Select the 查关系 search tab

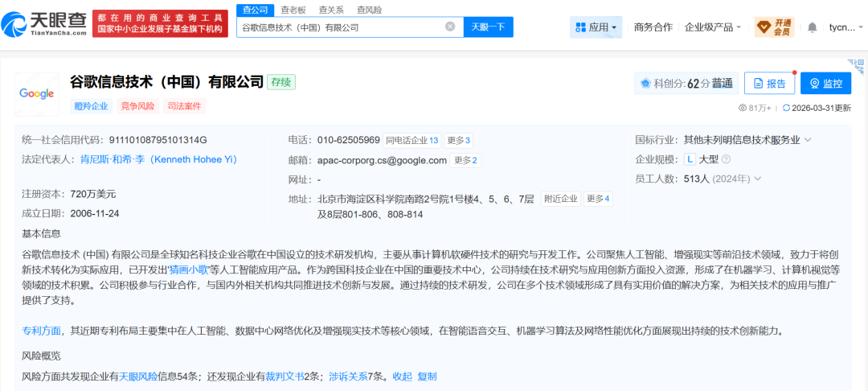click(331, 10)
